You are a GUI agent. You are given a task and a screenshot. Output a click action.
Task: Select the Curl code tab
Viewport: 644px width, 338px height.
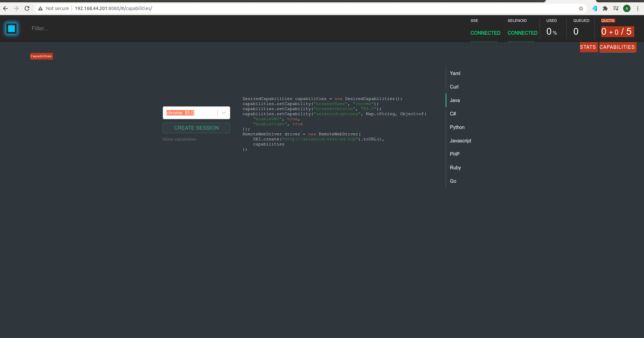[454, 87]
